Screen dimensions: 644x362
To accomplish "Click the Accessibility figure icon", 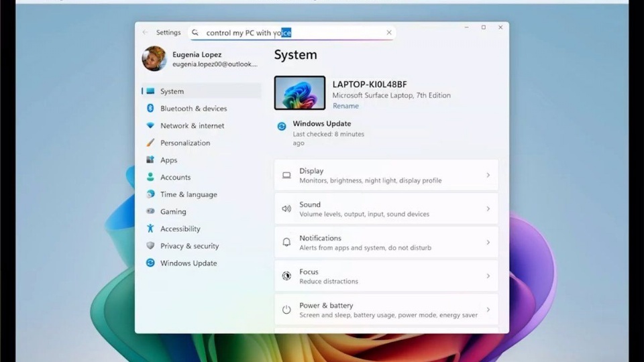I will pyautogui.click(x=150, y=228).
